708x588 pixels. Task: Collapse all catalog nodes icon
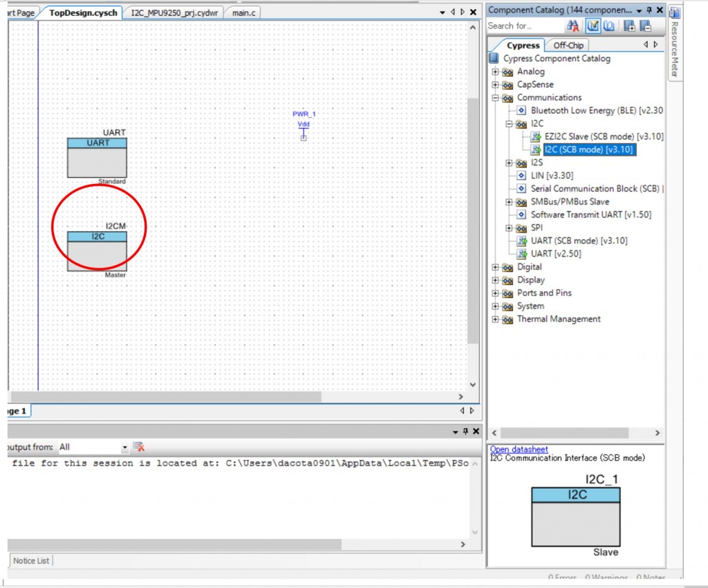click(x=646, y=26)
